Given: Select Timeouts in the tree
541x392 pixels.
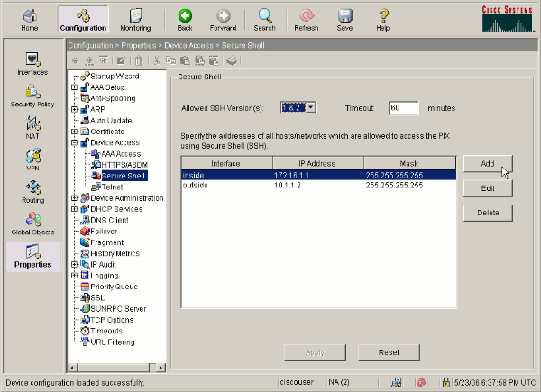Looking at the screenshot, I should [106, 331].
